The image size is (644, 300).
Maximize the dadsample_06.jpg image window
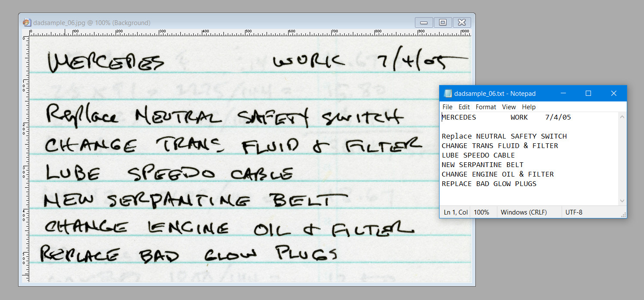[x=443, y=22]
